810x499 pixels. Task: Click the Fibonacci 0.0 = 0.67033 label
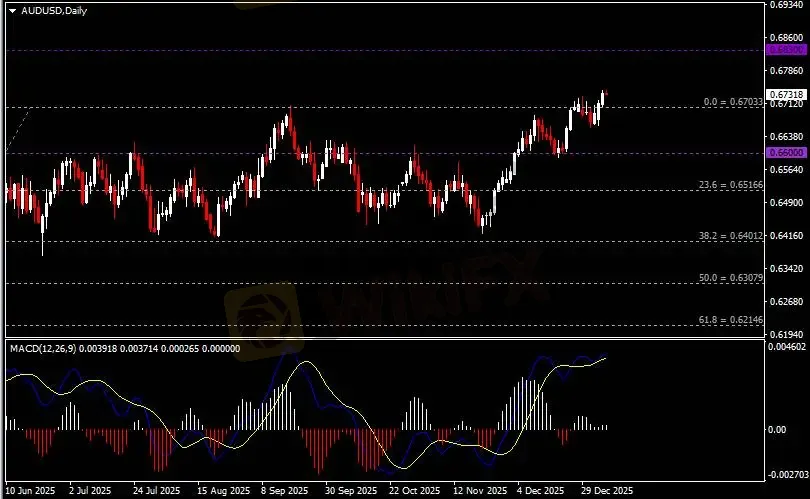(x=734, y=102)
